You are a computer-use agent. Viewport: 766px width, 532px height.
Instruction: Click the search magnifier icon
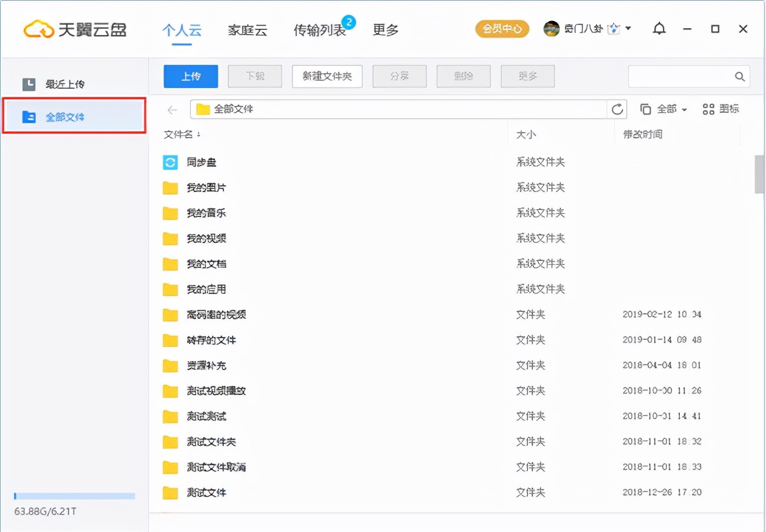pyautogui.click(x=739, y=76)
